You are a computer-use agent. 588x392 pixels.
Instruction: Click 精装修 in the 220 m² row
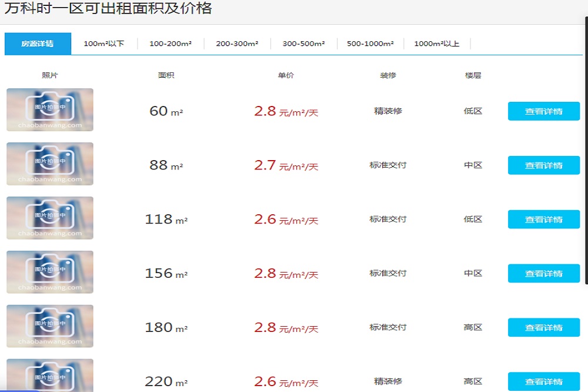click(388, 381)
